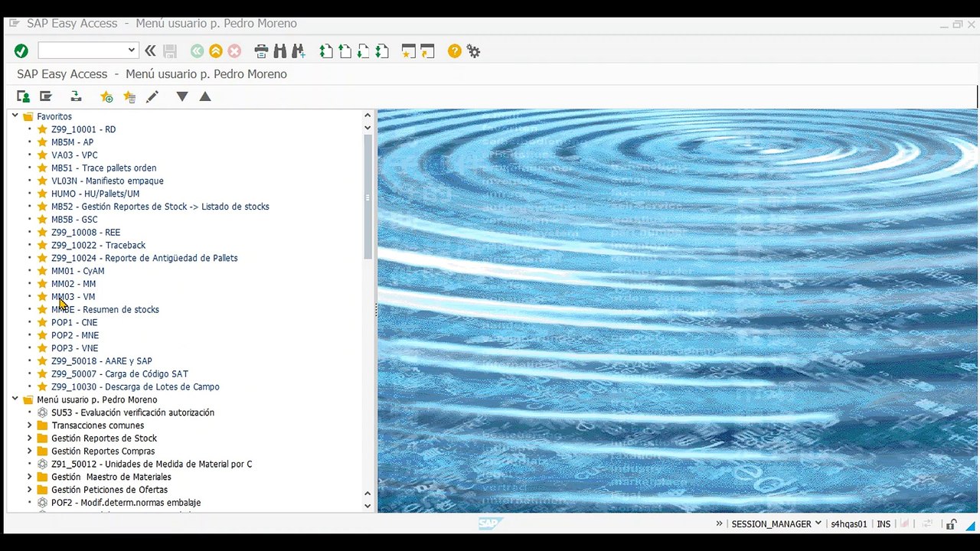The image size is (980, 551).
Task: Select favorite POP1 - CNE
Action: pyautogui.click(x=74, y=322)
